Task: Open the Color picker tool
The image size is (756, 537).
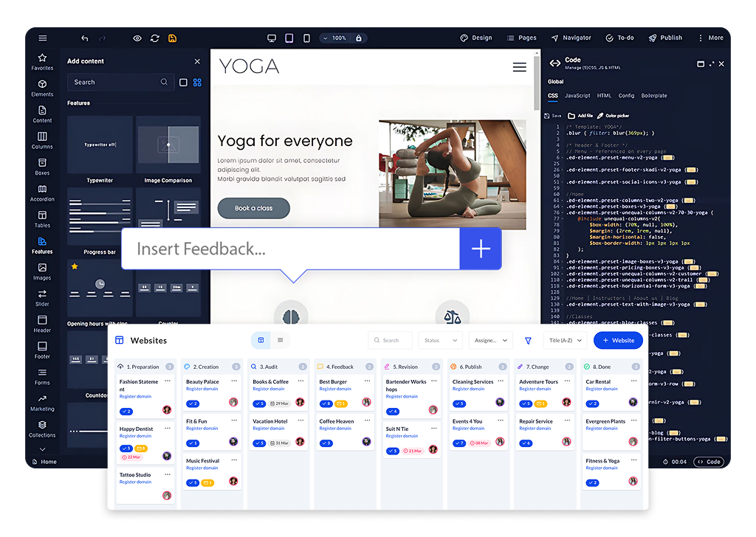Action: point(613,116)
